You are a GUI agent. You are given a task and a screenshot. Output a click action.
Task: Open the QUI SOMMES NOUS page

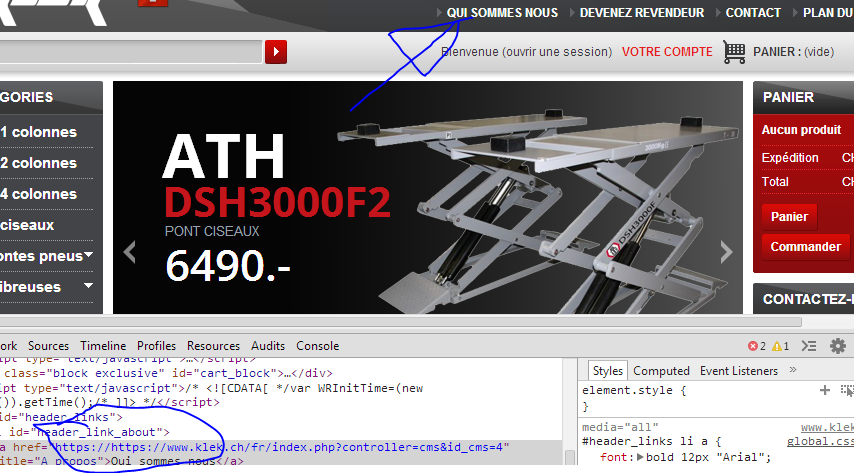point(502,13)
